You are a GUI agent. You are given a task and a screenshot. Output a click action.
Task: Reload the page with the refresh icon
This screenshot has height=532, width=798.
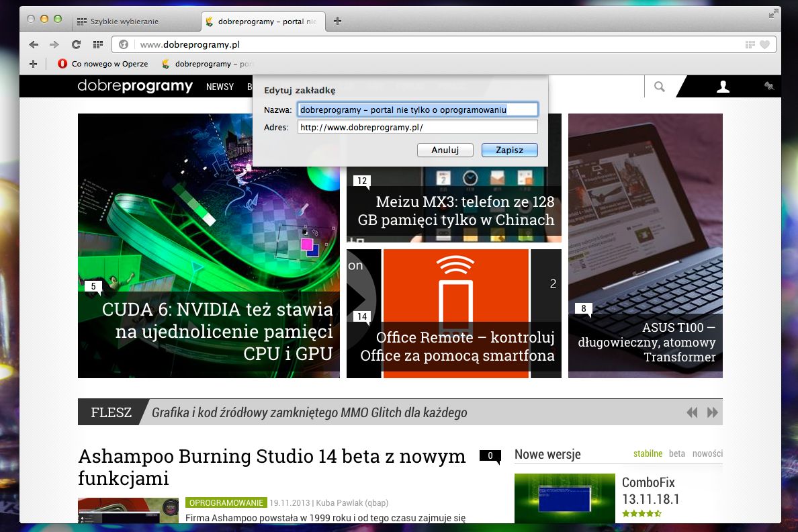coord(76,45)
